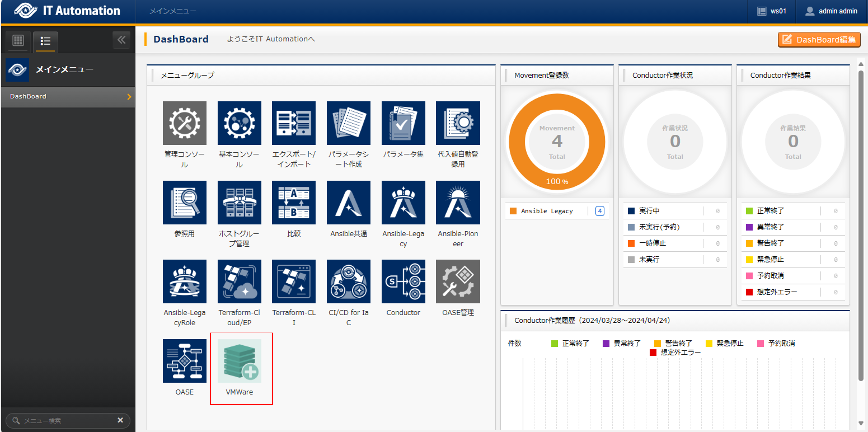Image resolution: width=868 pixels, height=432 pixels.
Task: Open the 管理コンソール icon
Action: (x=184, y=123)
